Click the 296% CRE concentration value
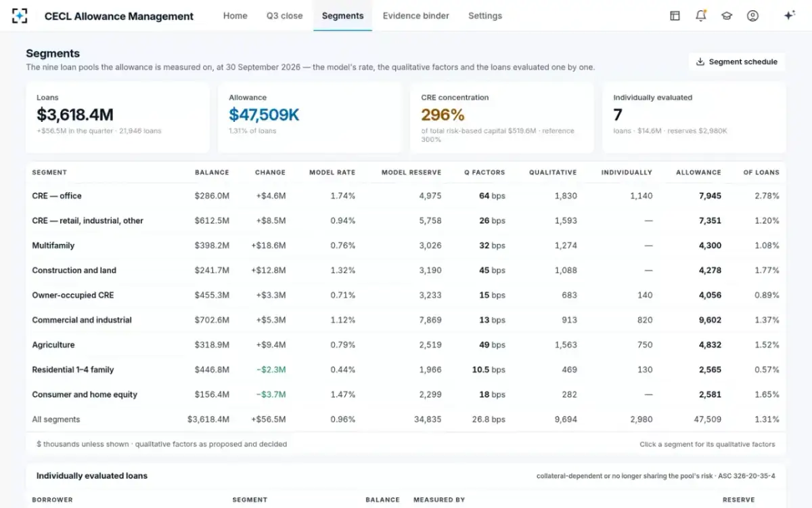The image size is (812, 508). [443, 114]
